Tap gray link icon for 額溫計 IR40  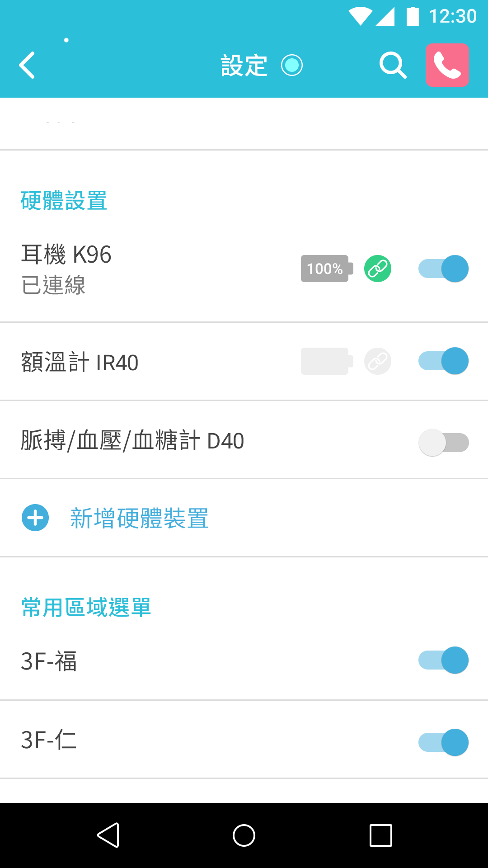(378, 361)
